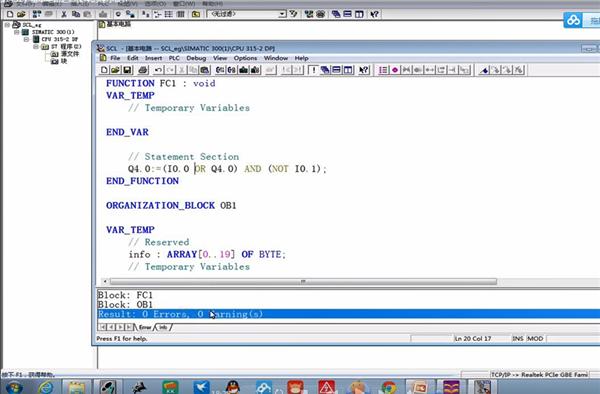Select the 基本电路 source file in SIMATIC Manager
The image size is (600, 394).
pyautogui.click(x=115, y=24)
